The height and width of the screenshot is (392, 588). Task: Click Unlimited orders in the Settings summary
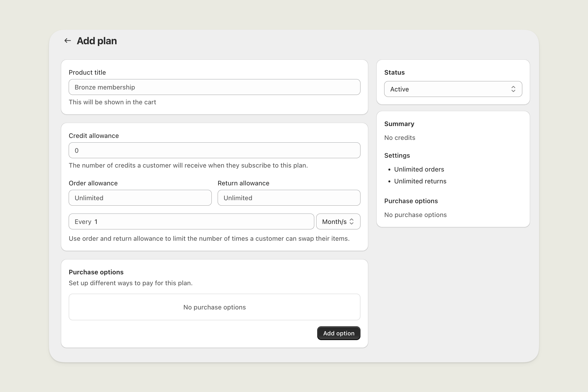[x=419, y=169]
